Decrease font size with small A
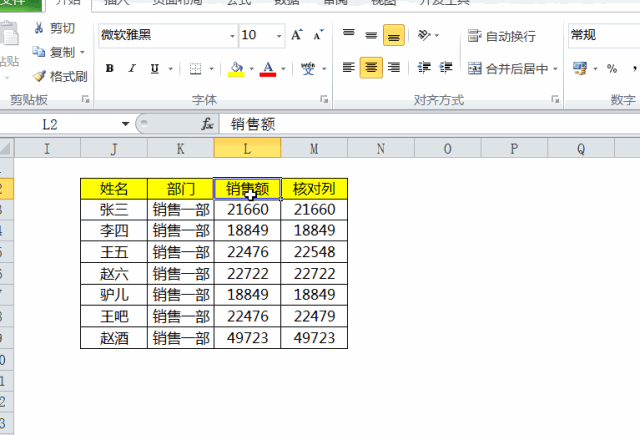The height and width of the screenshot is (435, 640). click(318, 35)
